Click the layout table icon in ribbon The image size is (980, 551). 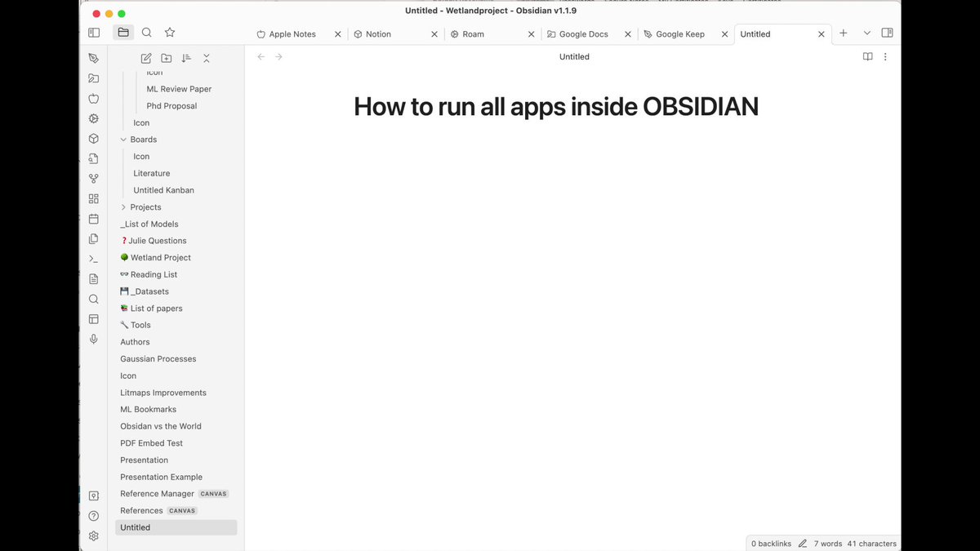pos(94,319)
